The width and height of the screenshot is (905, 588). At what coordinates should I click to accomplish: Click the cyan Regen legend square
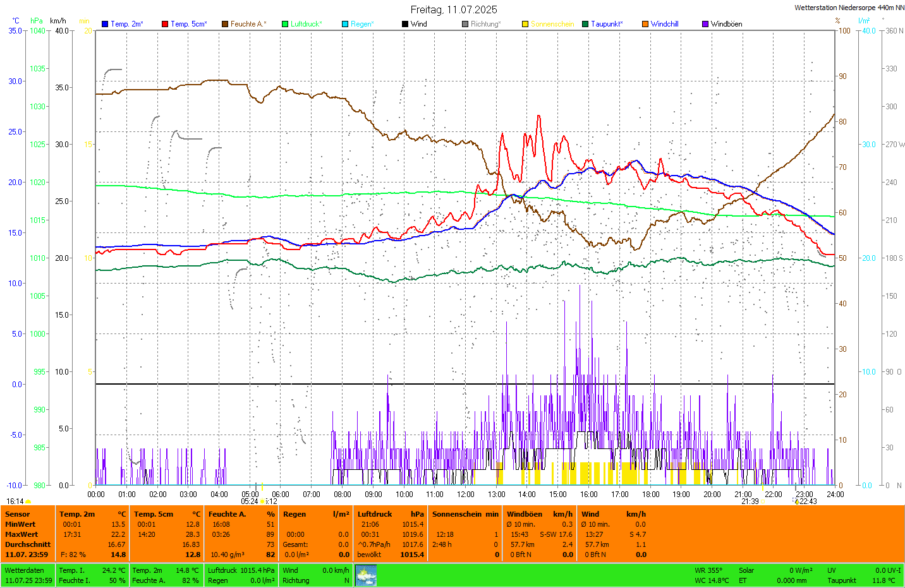click(345, 24)
